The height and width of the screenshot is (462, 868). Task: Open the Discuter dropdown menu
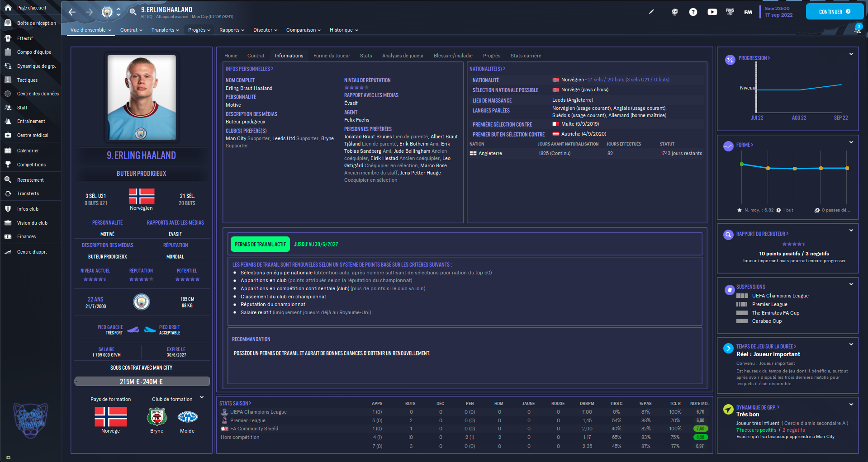[265, 30]
